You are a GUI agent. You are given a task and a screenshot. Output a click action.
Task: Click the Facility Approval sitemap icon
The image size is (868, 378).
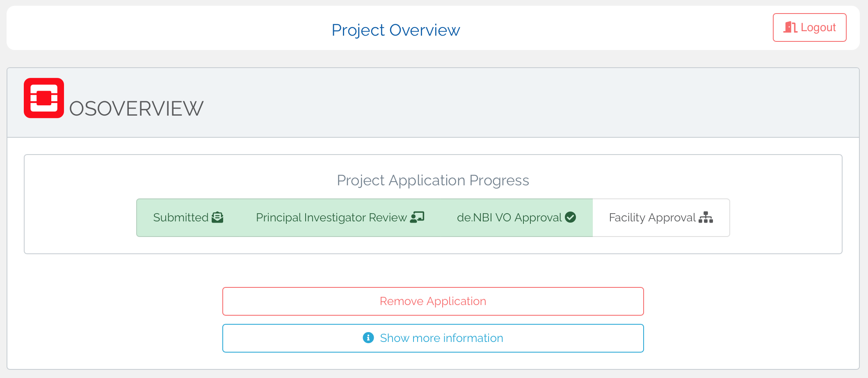click(x=706, y=217)
